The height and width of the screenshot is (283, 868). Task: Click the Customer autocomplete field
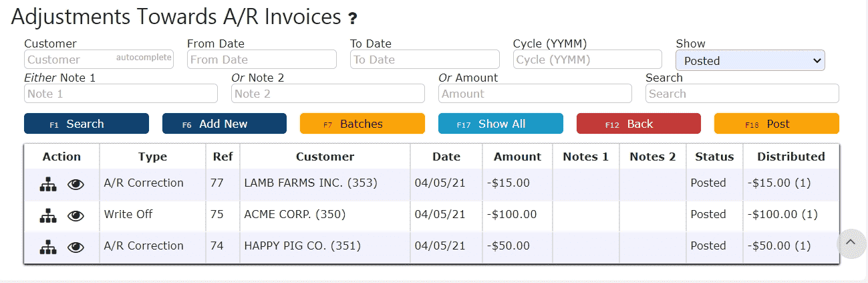coord(99,60)
